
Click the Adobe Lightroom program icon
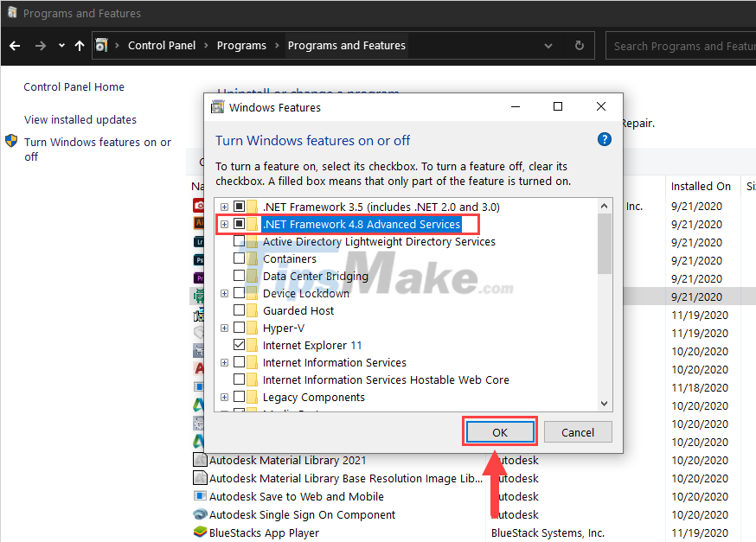pyautogui.click(x=200, y=242)
